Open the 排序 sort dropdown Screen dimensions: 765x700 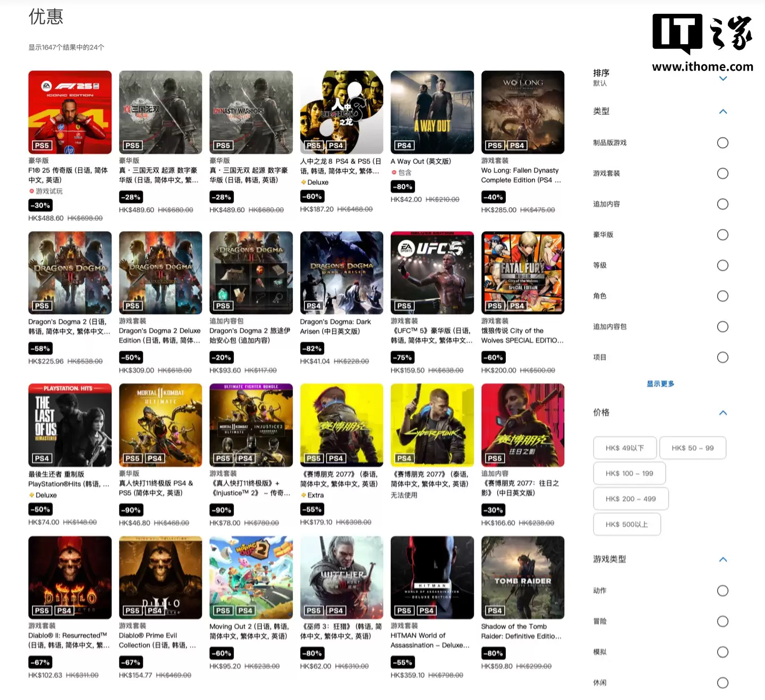(x=722, y=78)
